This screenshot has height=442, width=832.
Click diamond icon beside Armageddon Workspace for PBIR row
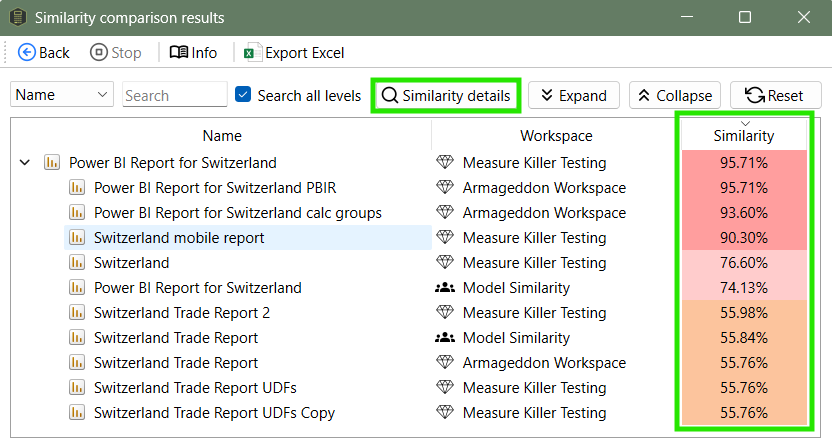[x=445, y=187]
